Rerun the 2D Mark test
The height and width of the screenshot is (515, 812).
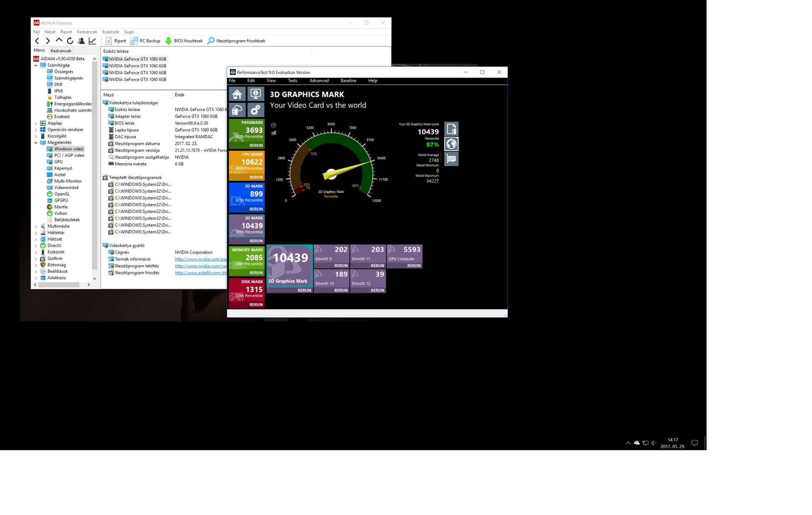click(x=256, y=209)
